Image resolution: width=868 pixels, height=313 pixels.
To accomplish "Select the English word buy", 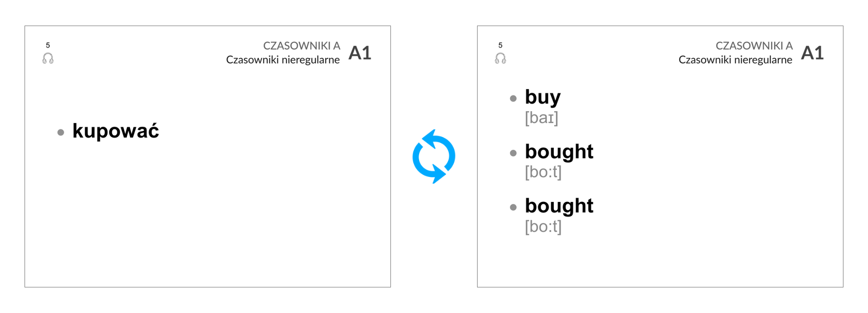I will pos(543,98).
